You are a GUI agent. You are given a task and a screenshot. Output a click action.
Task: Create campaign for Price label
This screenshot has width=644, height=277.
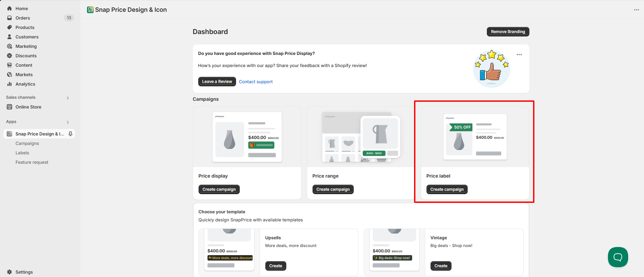coord(447,189)
